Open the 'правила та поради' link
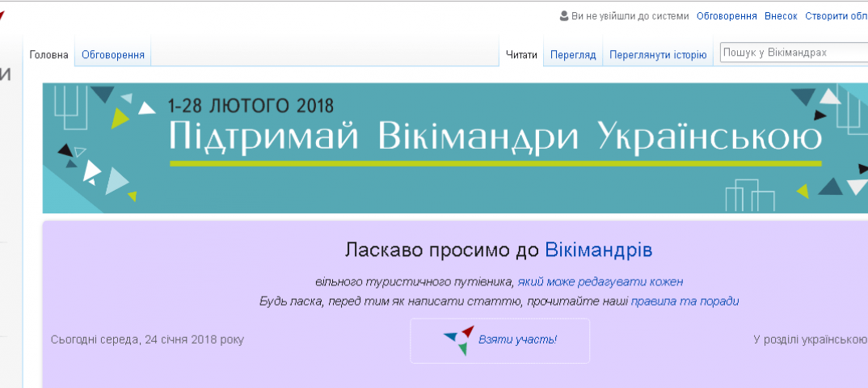The height and width of the screenshot is (388, 868). tap(685, 301)
